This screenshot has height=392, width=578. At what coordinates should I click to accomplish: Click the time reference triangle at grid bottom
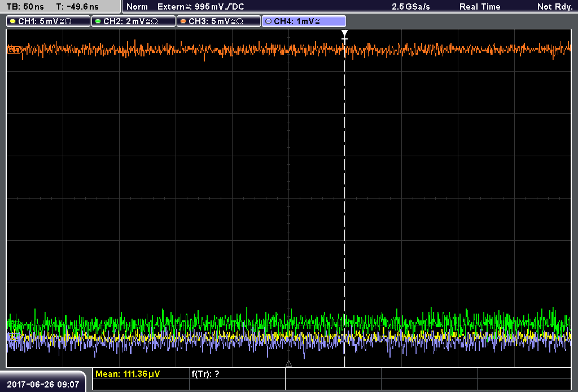point(288,364)
